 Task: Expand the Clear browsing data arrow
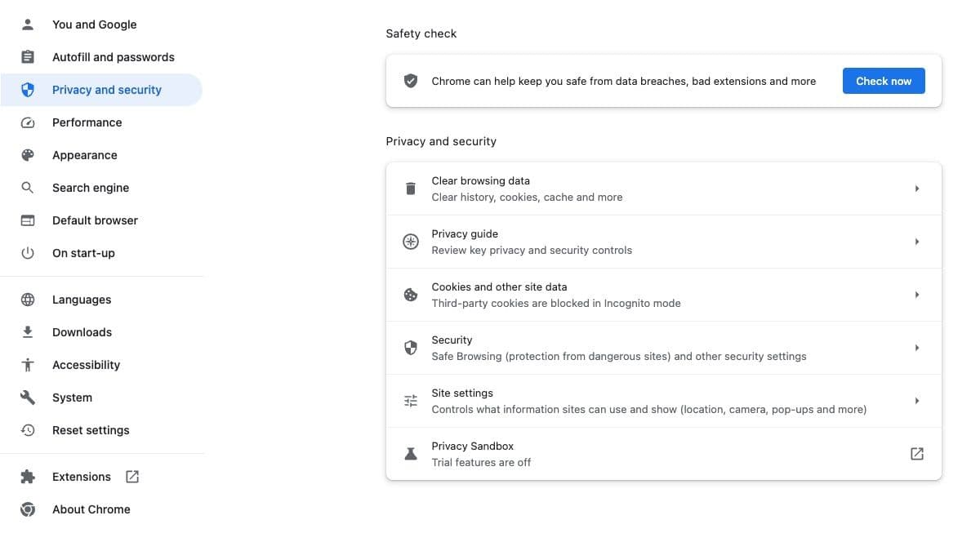click(917, 189)
